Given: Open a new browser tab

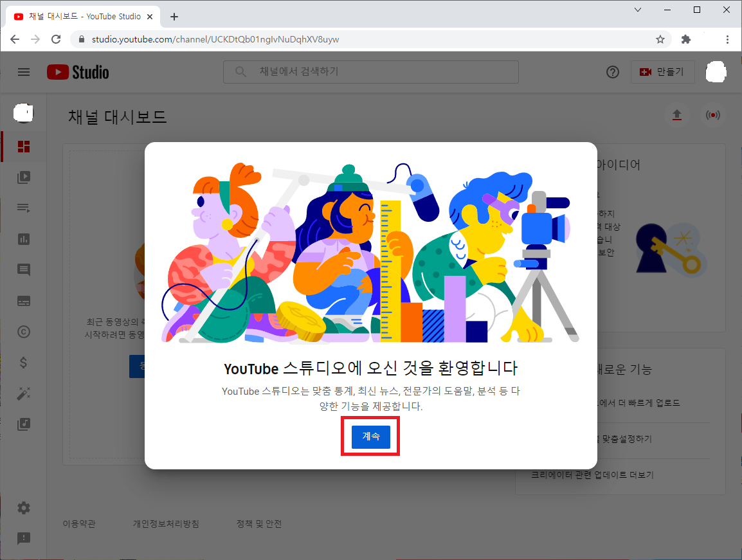Looking at the screenshot, I should [174, 17].
